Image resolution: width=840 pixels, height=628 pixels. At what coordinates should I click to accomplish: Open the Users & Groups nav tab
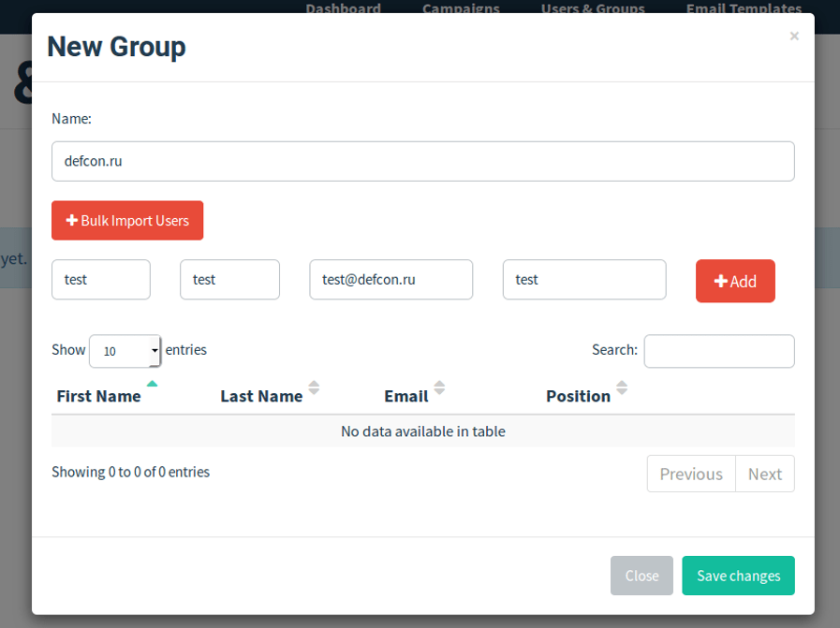[x=593, y=9]
